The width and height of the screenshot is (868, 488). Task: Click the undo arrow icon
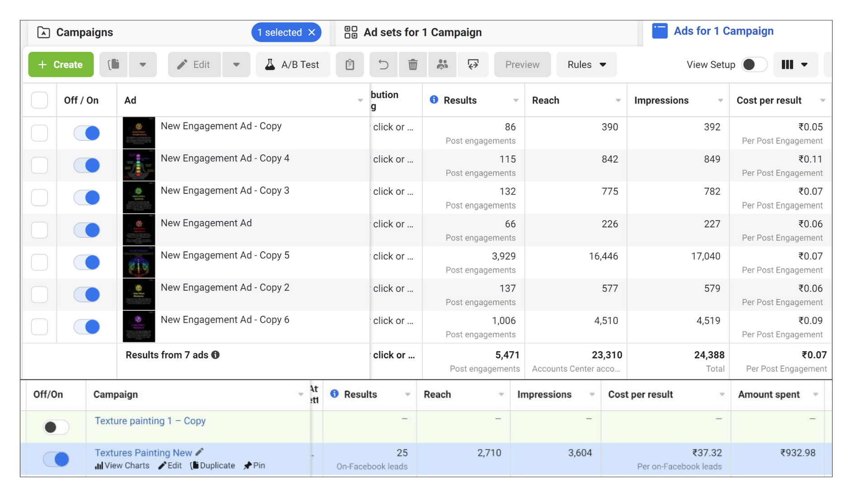[383, 65]
